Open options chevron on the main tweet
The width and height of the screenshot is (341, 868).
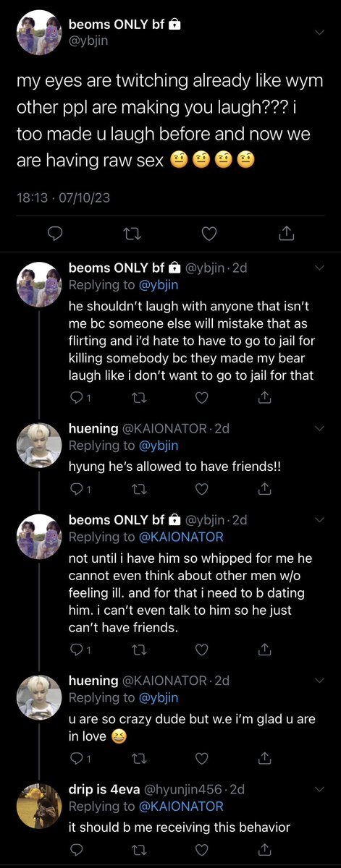[x=320, y=33]
